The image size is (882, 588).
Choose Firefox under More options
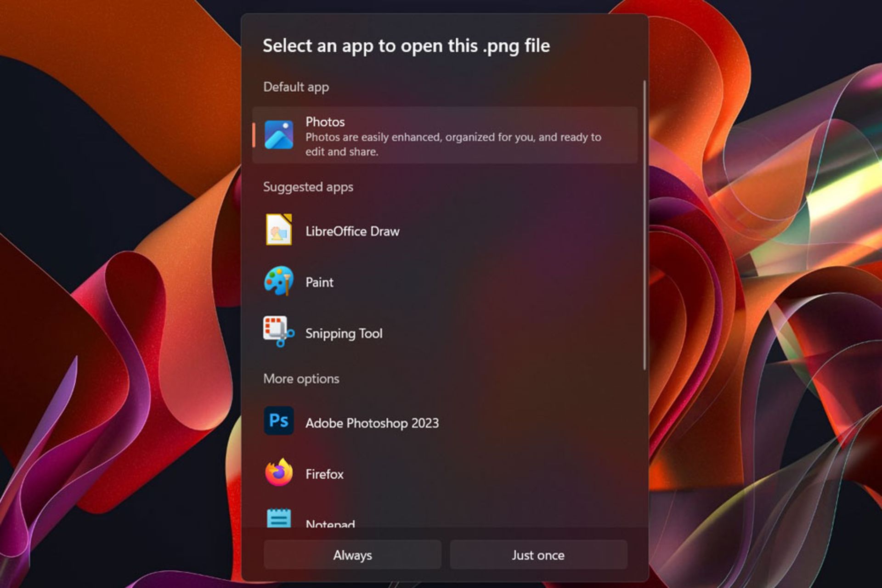click(445, 474)
